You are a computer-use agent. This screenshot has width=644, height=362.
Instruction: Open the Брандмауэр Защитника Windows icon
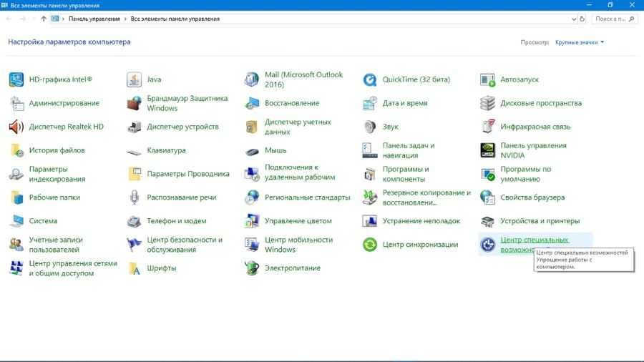pos(134,103)
